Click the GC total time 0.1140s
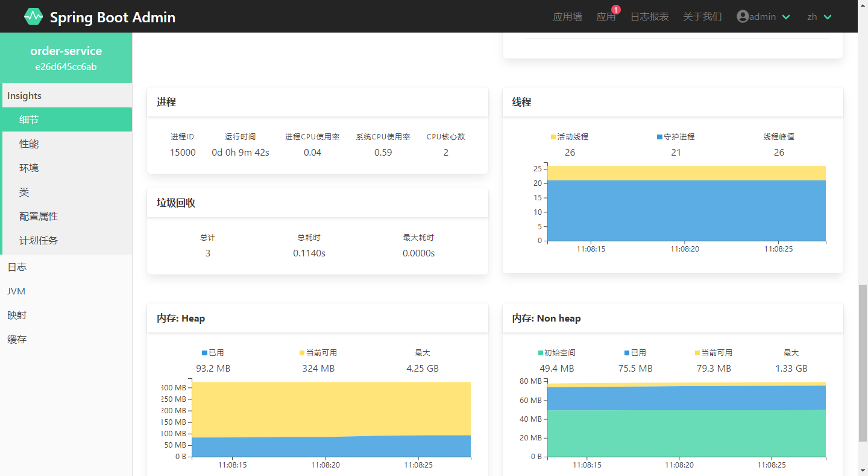 tap(309, 253)
